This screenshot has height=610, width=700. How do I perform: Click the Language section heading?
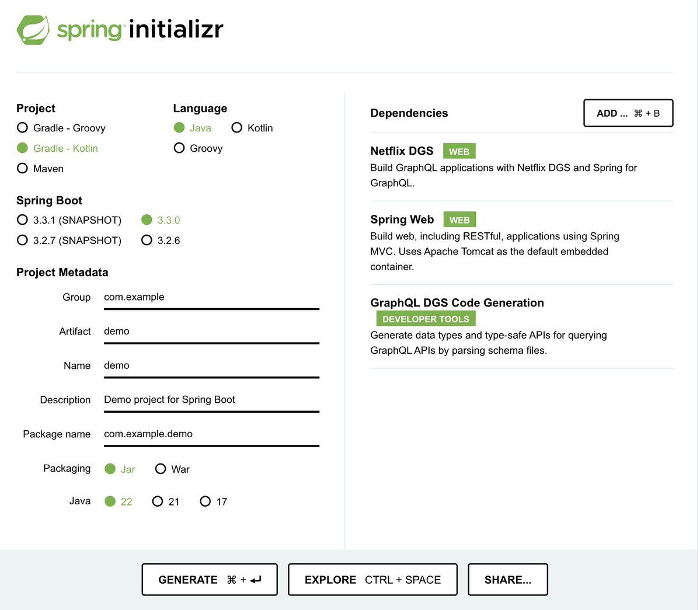(200, 109)
